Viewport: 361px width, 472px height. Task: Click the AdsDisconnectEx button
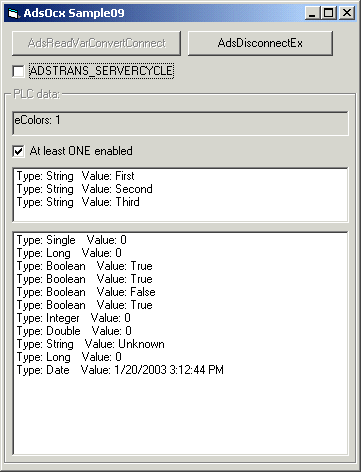tap(260, 43)
